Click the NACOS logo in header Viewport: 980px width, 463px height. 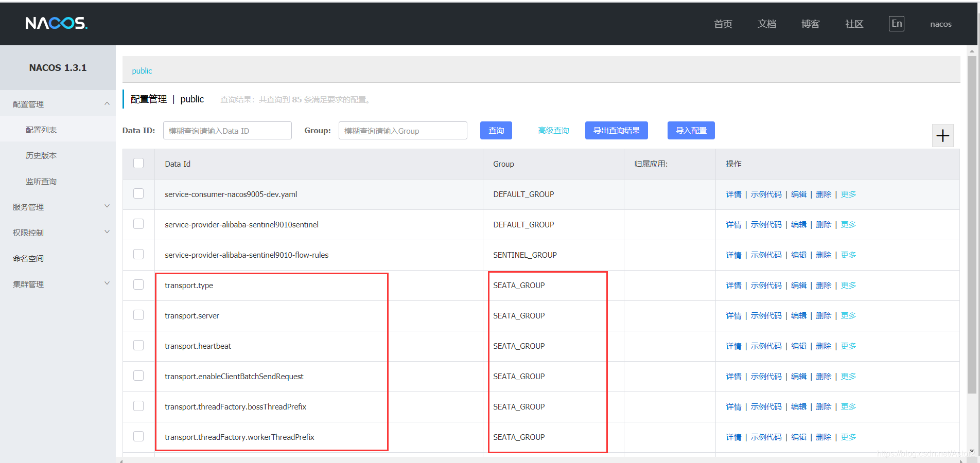tap(57, 23)
